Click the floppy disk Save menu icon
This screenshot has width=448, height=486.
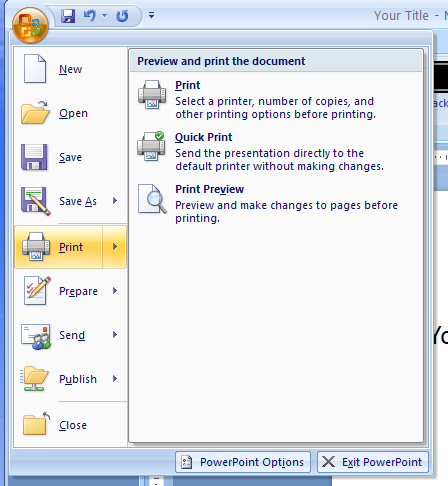[x=34, y=157]
